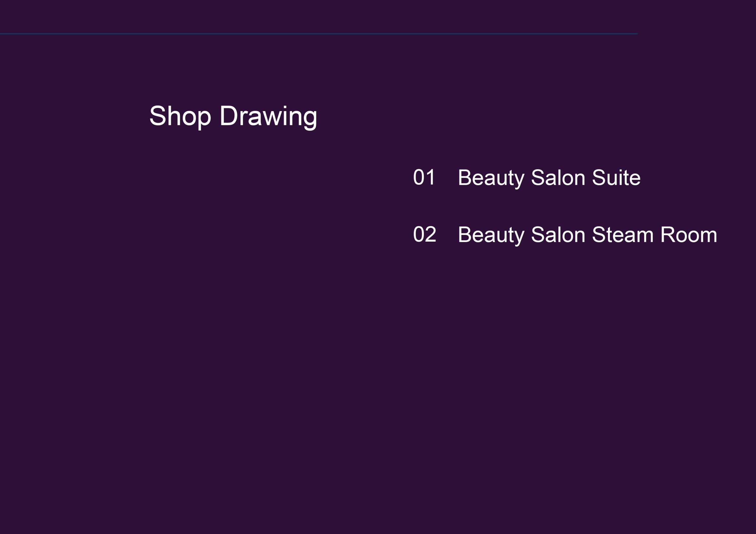Click the word Salon in item 02

pos(558,235)
